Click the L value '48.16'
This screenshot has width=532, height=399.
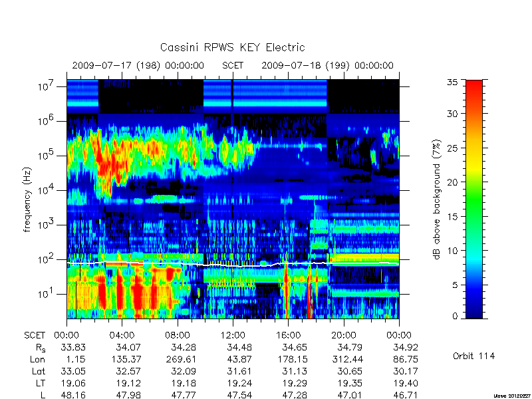[x=73, y=395]
